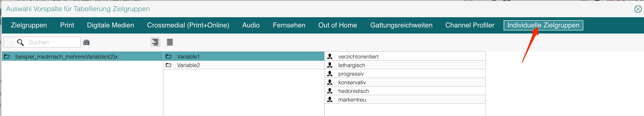
Task: Switch to the Digitale Medien tab
Action: [110, 25]
